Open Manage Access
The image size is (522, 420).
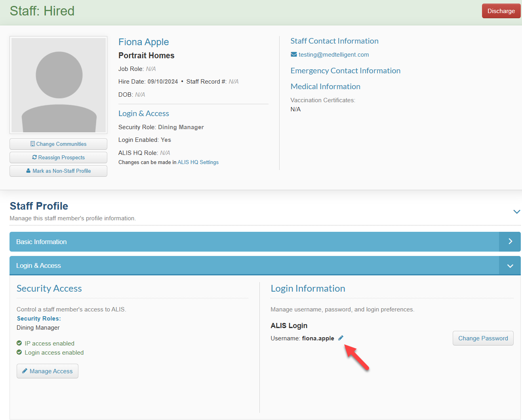click(48, 371)
